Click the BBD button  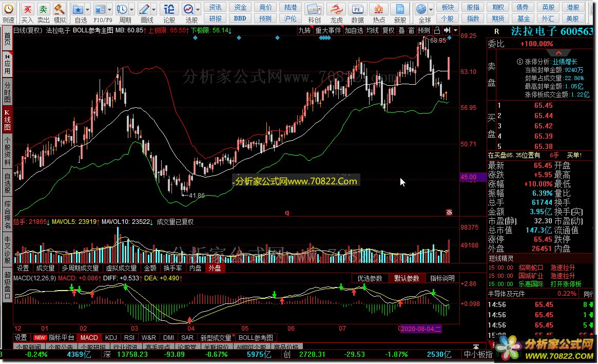240,18
